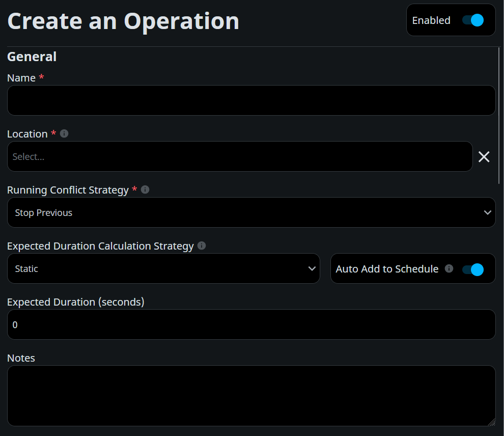Toggle Enabled by clicking its label
504x436 pixels.
pos(431,20)
